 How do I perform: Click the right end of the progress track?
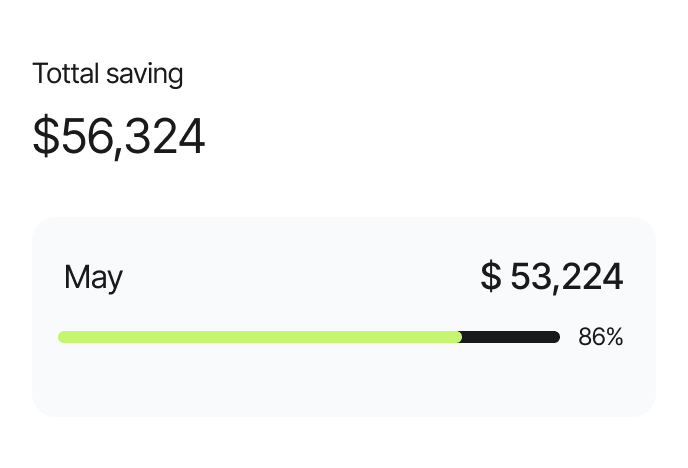click(555, 337)
